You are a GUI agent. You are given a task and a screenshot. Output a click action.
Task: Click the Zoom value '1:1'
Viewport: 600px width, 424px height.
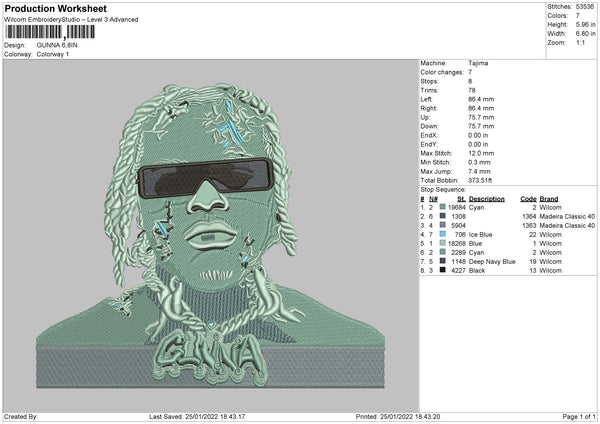[580, 42]
